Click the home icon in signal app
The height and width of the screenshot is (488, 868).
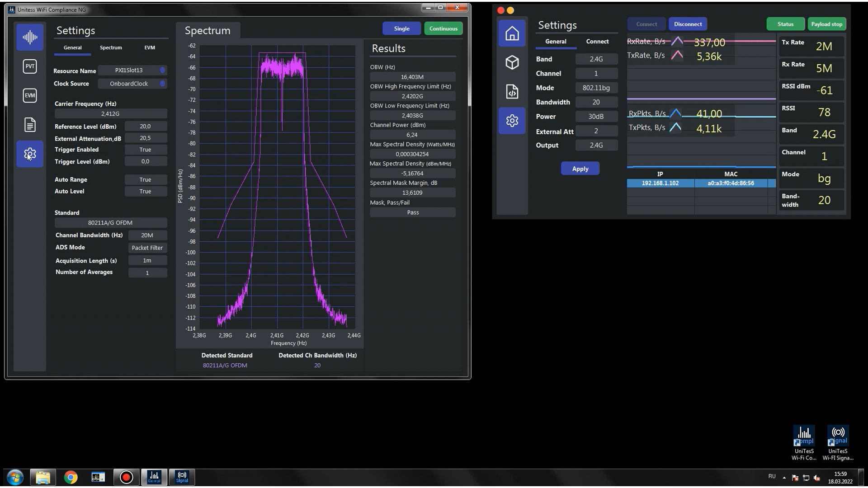point(512,33)
